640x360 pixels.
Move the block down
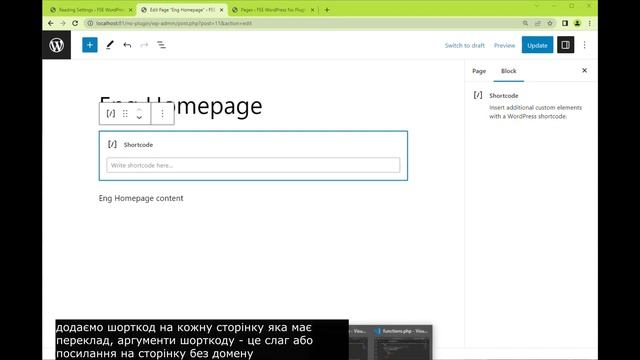coord(139,118)
